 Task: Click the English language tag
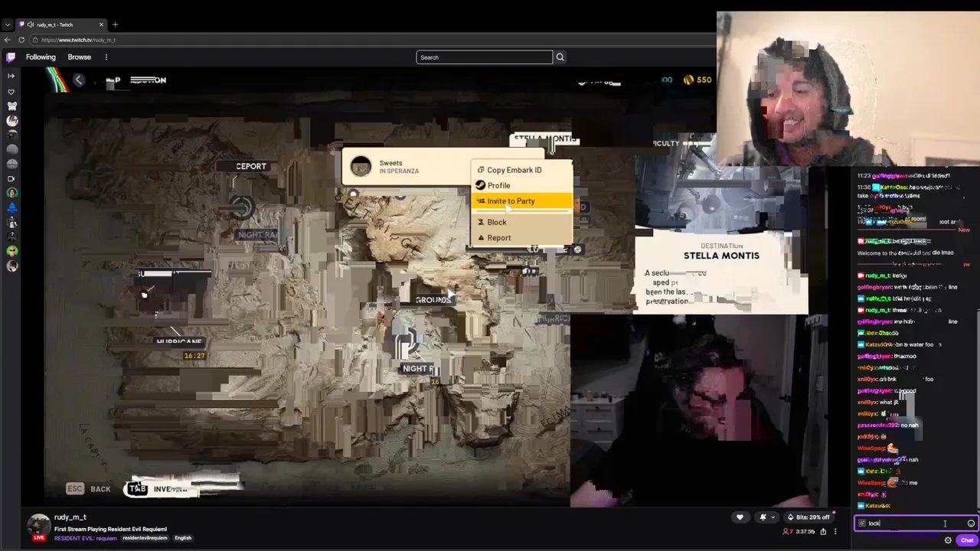click(x=183, y=538)
